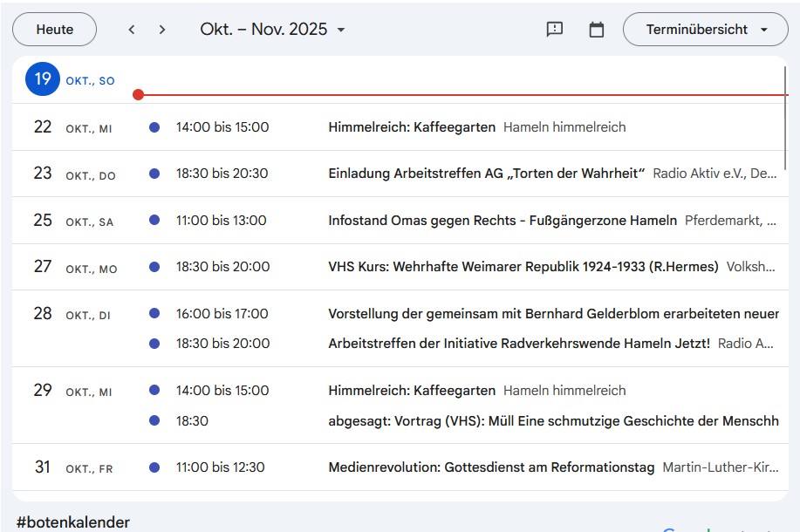The image size is (800, 532).
Task: Open Himmelreich: Kaffeegarten event on 22 Okt.
Action: pyautogui.click(x=412, y=127)
